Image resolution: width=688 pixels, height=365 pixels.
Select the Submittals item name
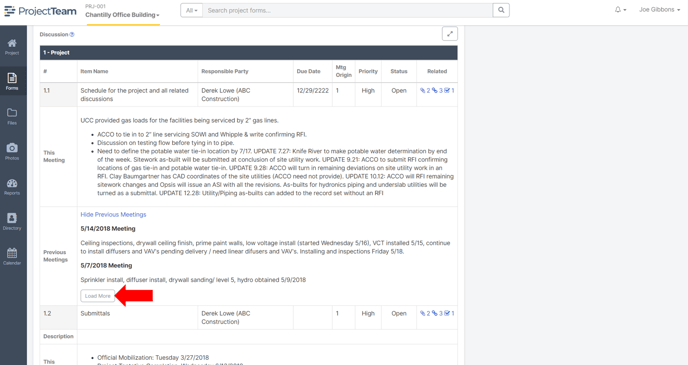(x=95, y=313)
